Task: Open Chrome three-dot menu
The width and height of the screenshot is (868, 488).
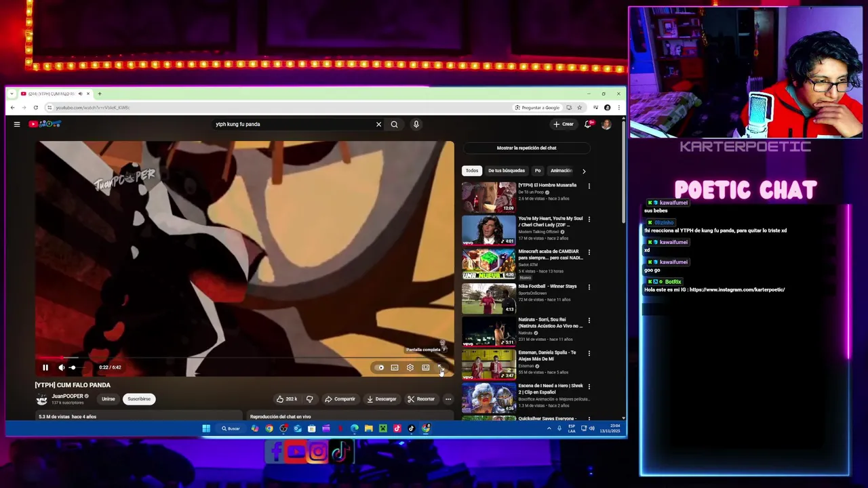Action: coord(618,108)
